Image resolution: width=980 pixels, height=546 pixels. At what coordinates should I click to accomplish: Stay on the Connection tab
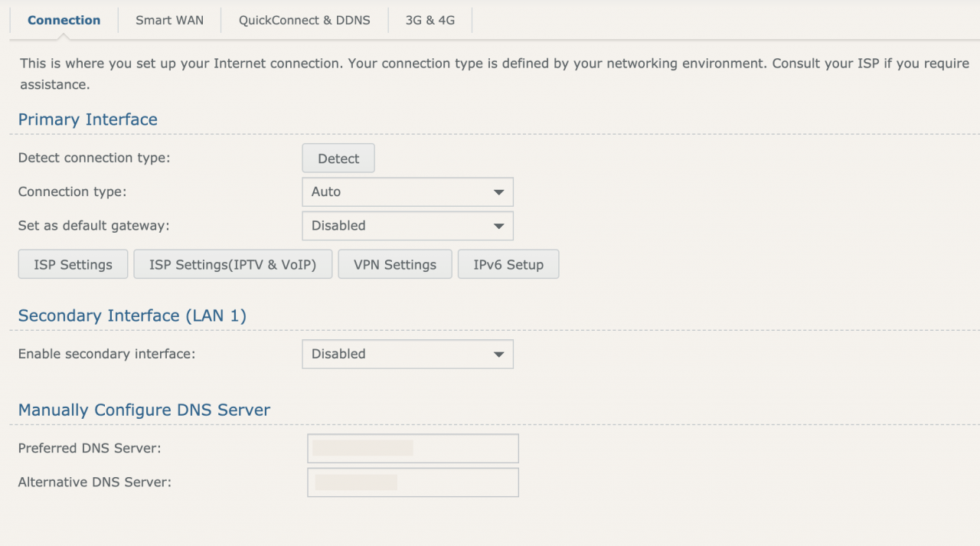click(x=64, y=20)
